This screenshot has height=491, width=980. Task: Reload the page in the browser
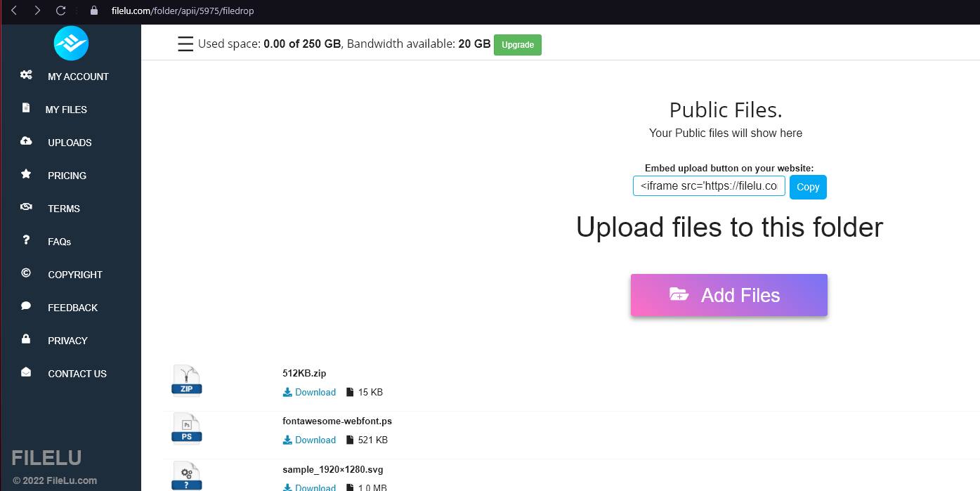coord(60,11)
